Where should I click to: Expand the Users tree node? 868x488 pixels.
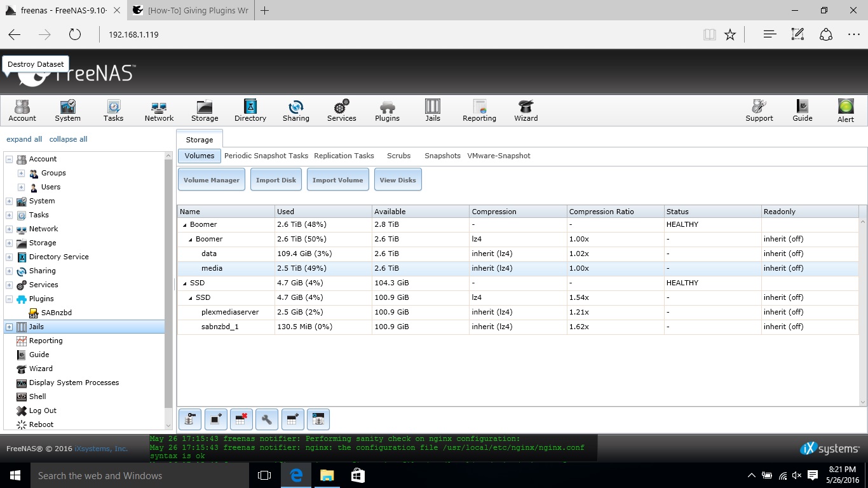point(21,187)
